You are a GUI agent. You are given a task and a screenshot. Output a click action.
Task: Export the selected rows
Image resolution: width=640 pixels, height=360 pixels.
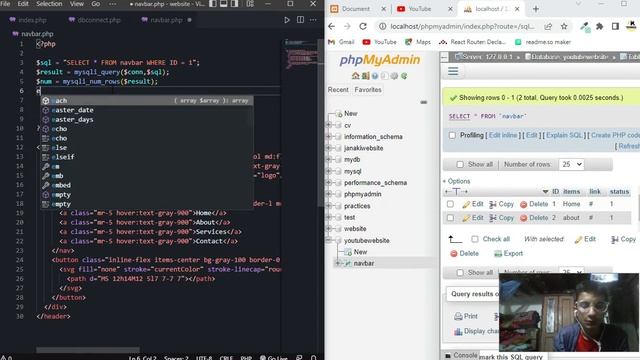tap(508, 253)
